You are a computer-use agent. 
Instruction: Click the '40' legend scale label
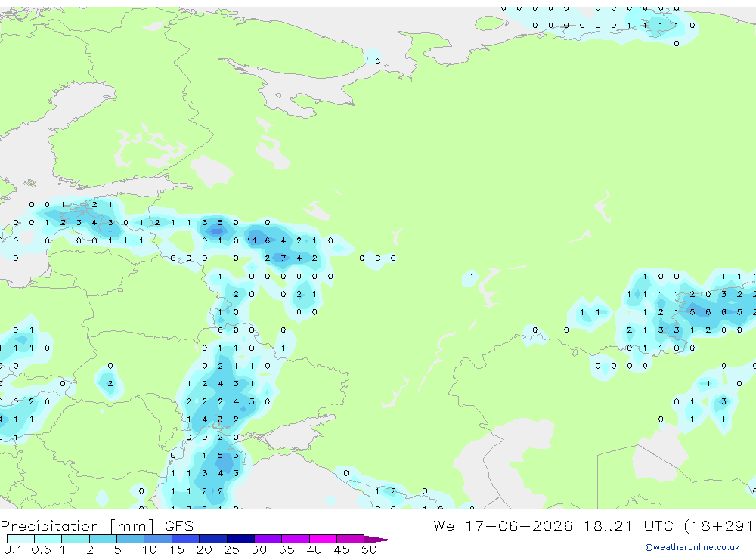pos(314,549)
